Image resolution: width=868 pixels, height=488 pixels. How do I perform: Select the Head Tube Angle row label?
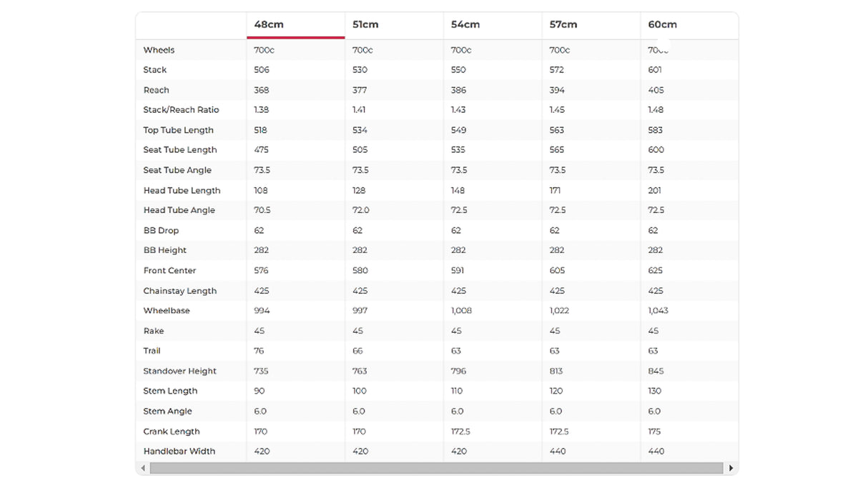179,210
